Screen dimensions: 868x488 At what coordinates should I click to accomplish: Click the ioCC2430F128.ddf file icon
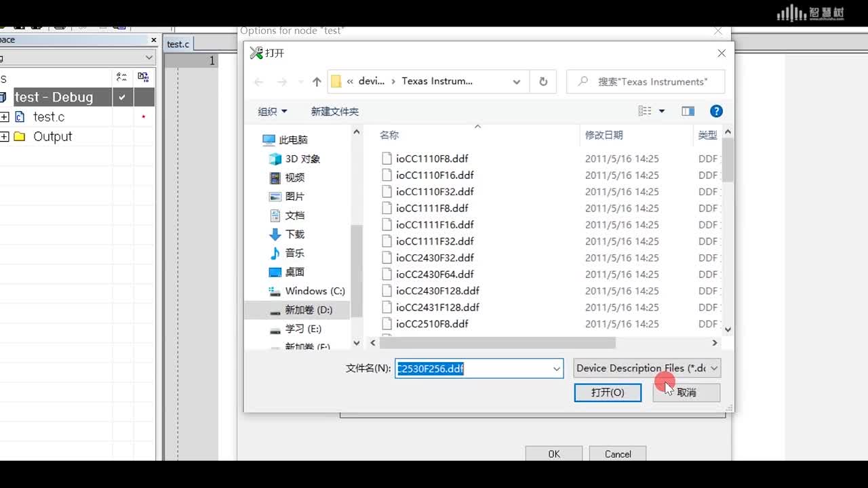387,291
